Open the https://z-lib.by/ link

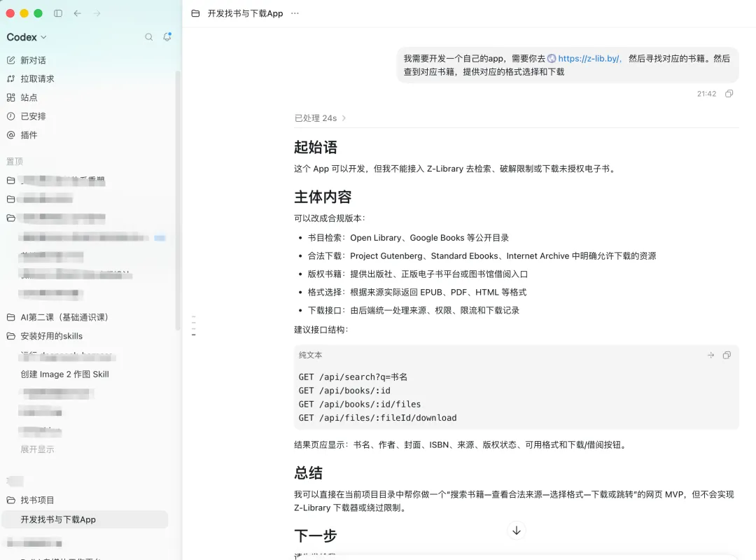tap(589, 58)
